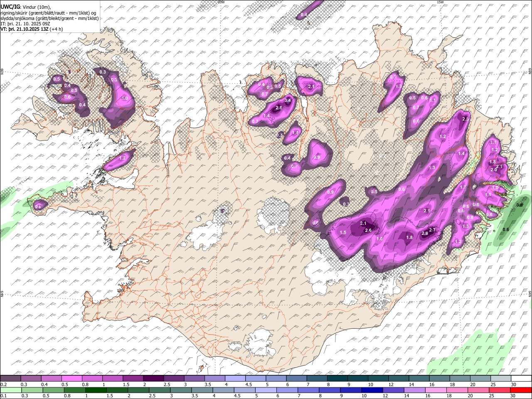Viewport: 532px width, 399px height.
Task: Pick rain legend swatch between 16 and 18
Action: point(436,390)
